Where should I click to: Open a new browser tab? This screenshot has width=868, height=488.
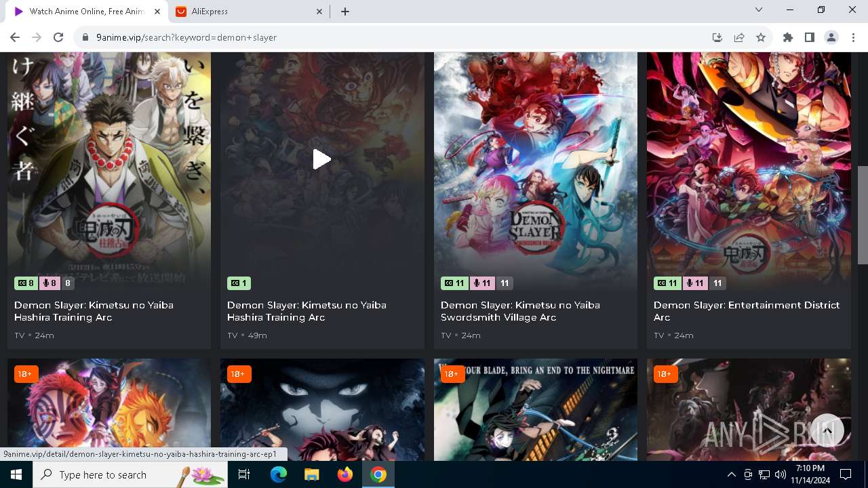click(345, 12)
